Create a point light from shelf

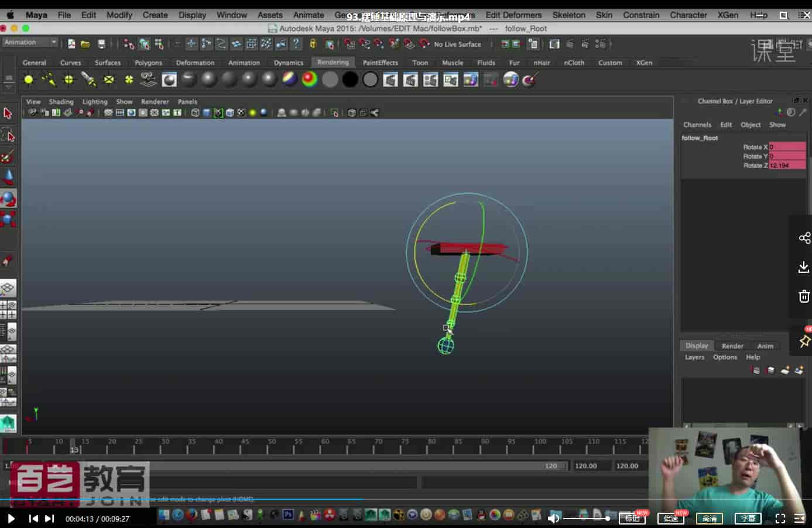[x=68, y=80]
